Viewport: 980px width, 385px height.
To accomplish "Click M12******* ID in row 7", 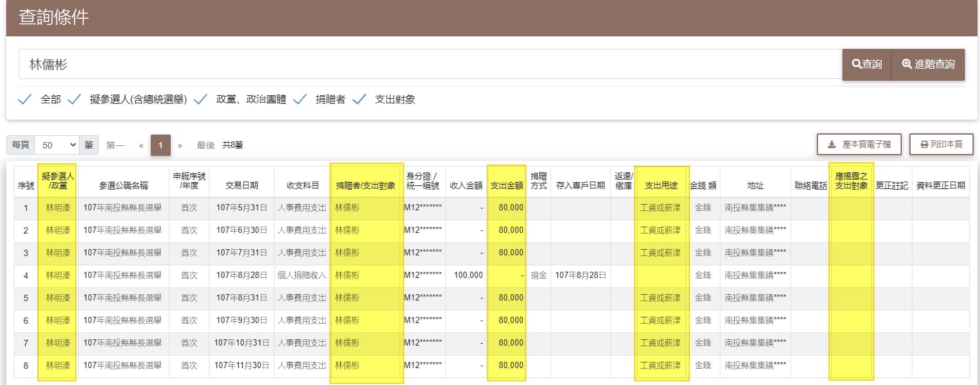I will 423,343.
